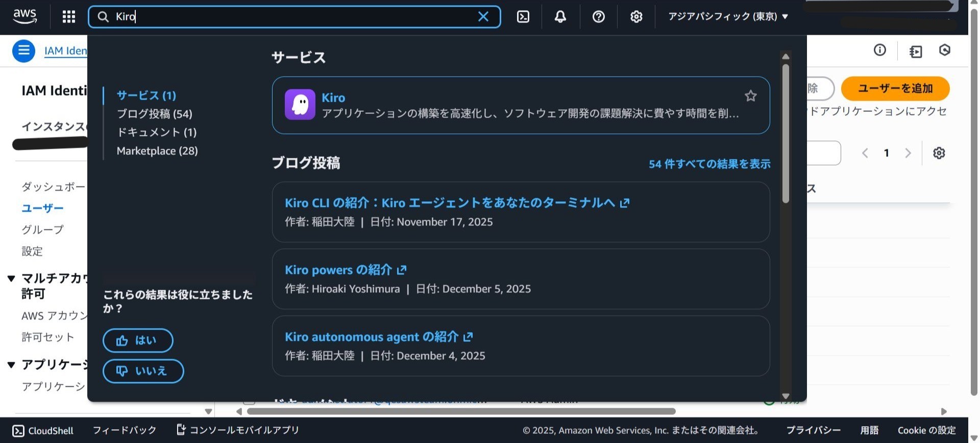Go to previous page chevron
The image size is (980, 443).
point(865,153)
